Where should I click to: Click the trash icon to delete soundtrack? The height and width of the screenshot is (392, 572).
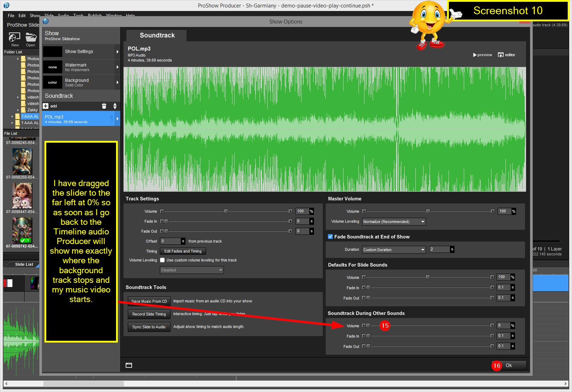(104, 106)
